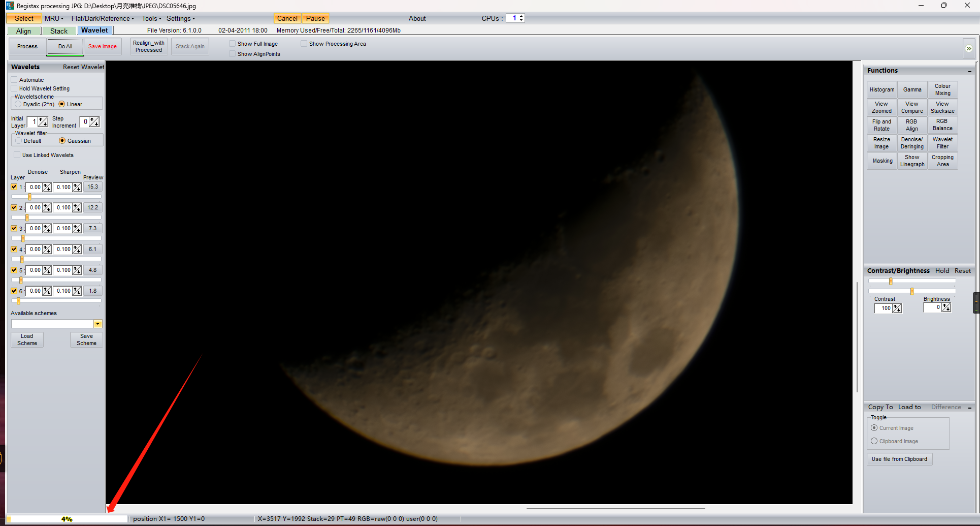
Task: Open the Gamma function
Action: point(912,89)
